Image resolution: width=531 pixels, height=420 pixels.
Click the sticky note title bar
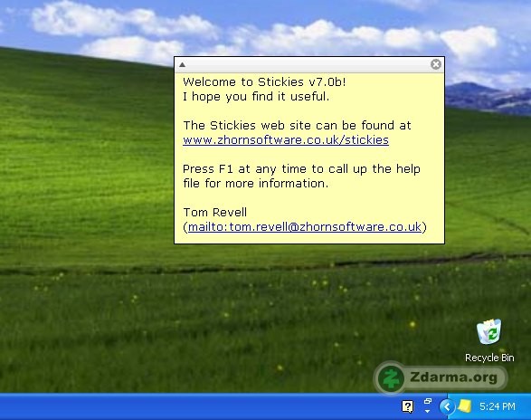309,64
